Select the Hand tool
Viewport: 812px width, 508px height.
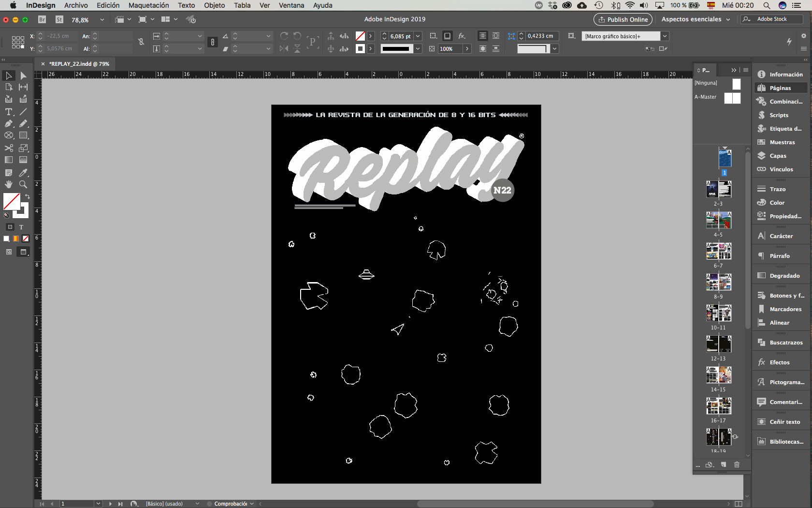point(9,184)
